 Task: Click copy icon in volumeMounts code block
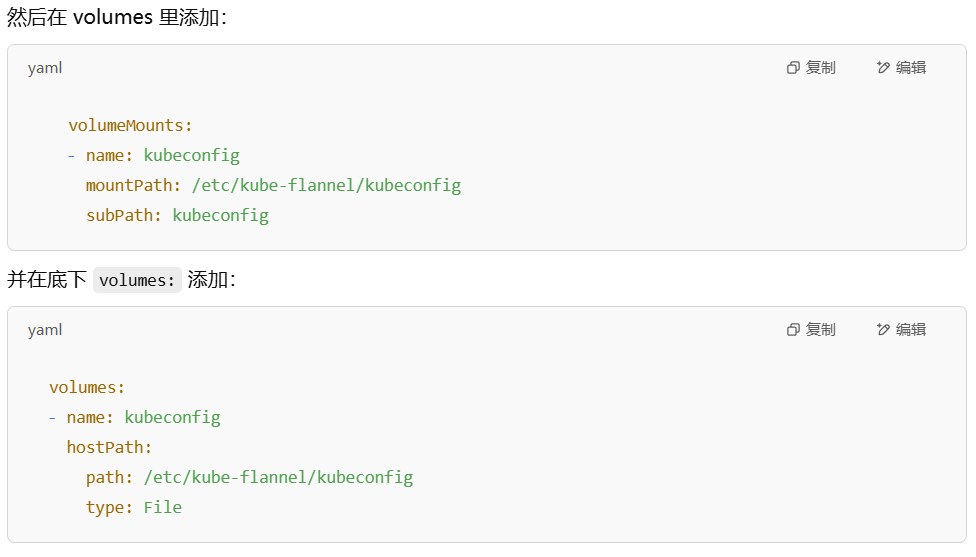coord(793,68)
